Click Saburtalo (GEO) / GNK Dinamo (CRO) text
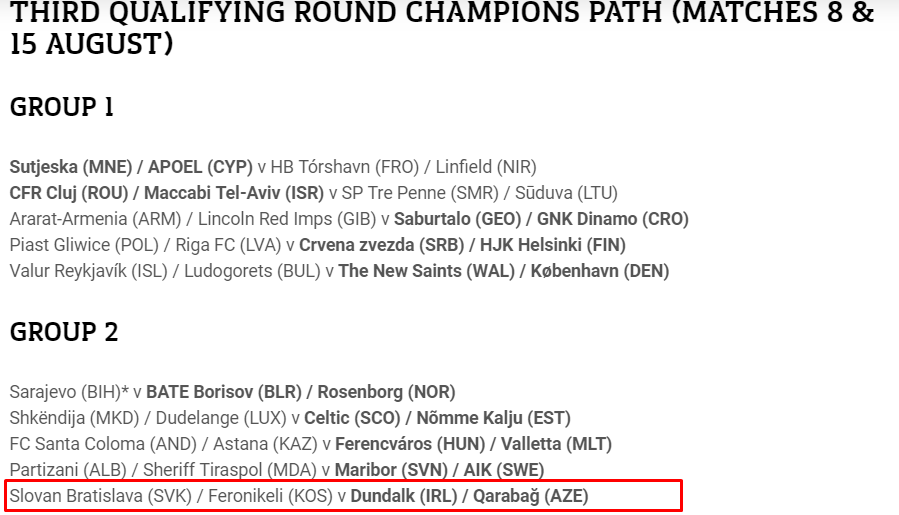899x515 pixels. coord(541,219)
